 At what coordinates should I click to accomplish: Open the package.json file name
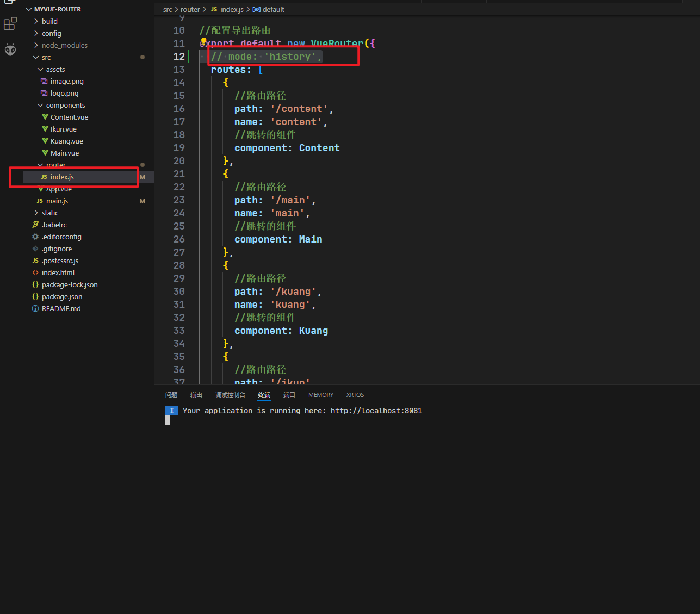point(62,296)
